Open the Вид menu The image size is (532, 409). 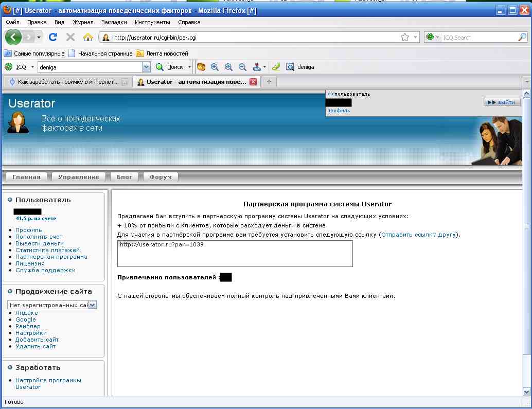point(59,23)
